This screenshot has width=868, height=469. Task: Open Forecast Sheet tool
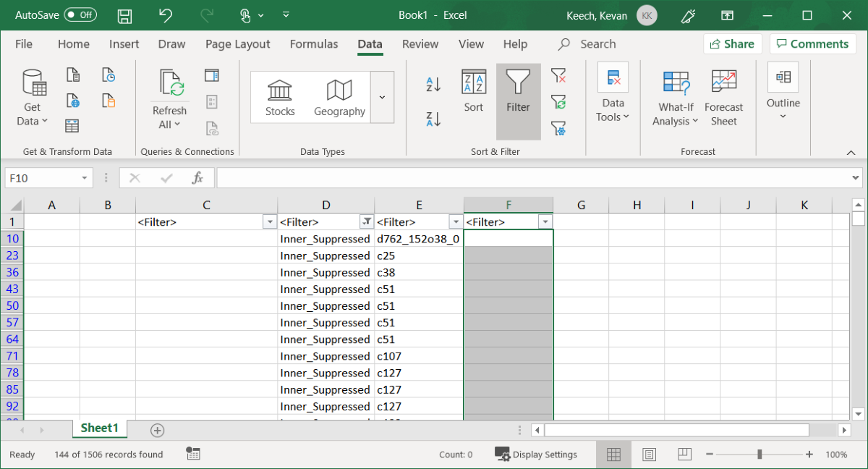[724, 98]
